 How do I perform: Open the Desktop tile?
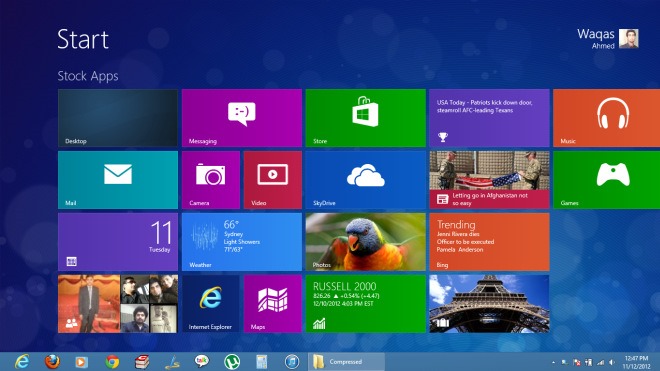point(118,117)
